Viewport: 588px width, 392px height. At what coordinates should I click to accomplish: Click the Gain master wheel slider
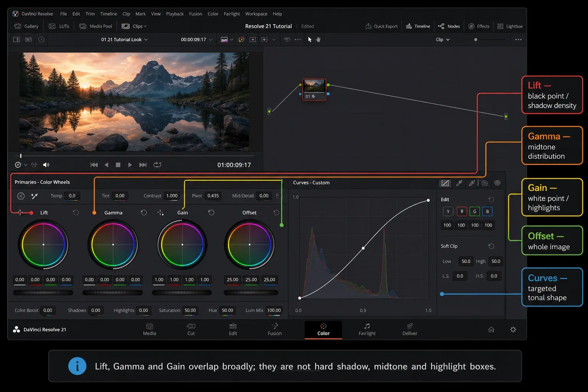pos(182,292)
